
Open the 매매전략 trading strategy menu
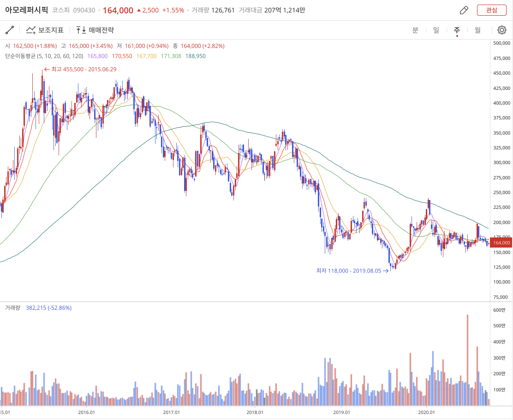(x=95, y=30)
